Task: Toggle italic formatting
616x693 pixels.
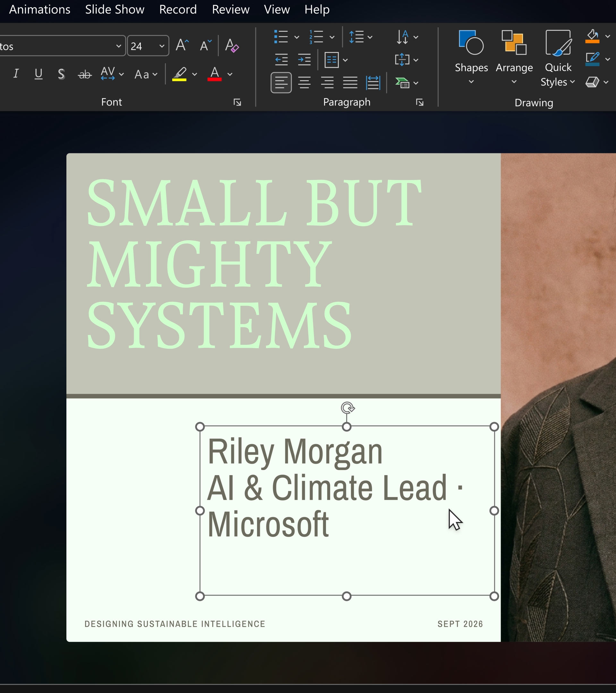Action: pyautogui.click(x=16, y=73)
